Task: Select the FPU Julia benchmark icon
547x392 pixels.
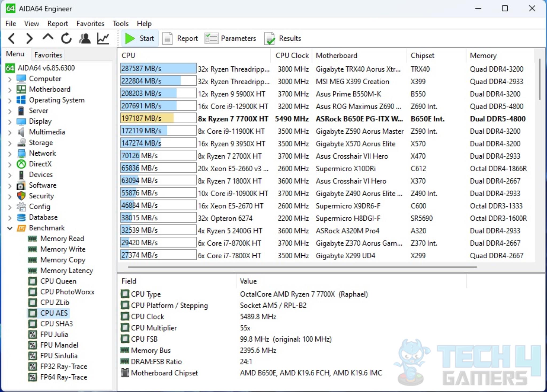Action: point(33,334)
